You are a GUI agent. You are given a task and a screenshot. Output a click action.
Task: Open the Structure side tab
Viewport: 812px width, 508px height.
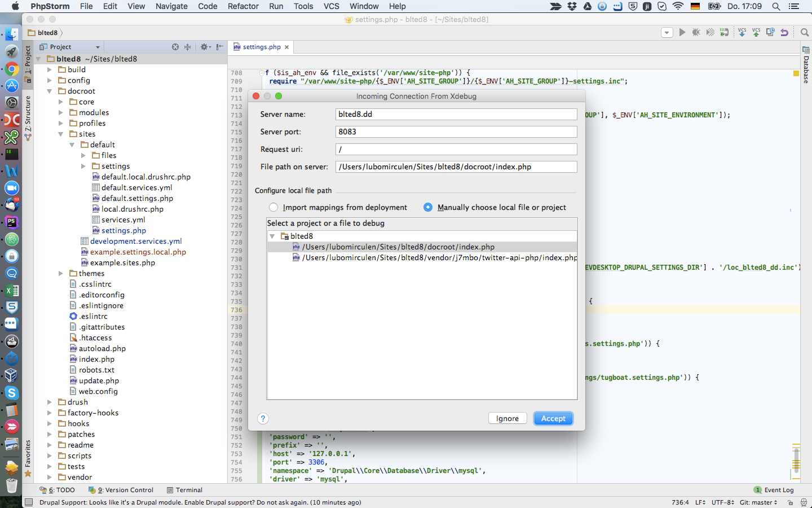click(x=28, y=118)
